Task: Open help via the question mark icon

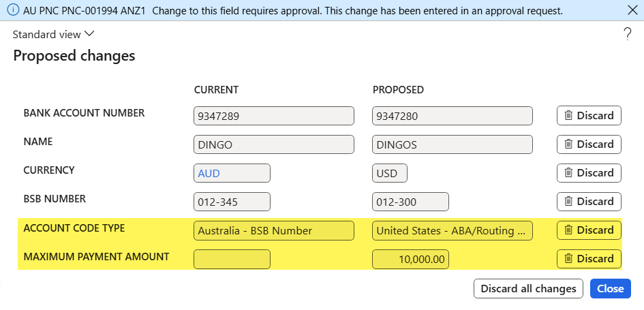Action: click(x=627, y=34)
